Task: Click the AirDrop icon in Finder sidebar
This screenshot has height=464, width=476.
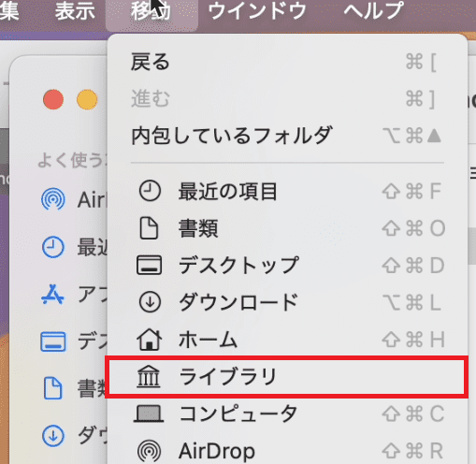Action: [x=53, y=199]
